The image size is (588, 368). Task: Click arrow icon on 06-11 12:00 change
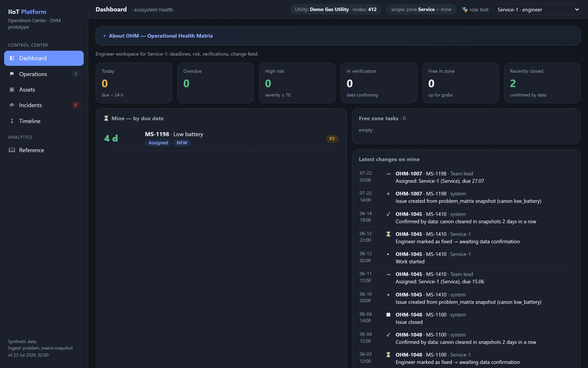pos(388,274)
